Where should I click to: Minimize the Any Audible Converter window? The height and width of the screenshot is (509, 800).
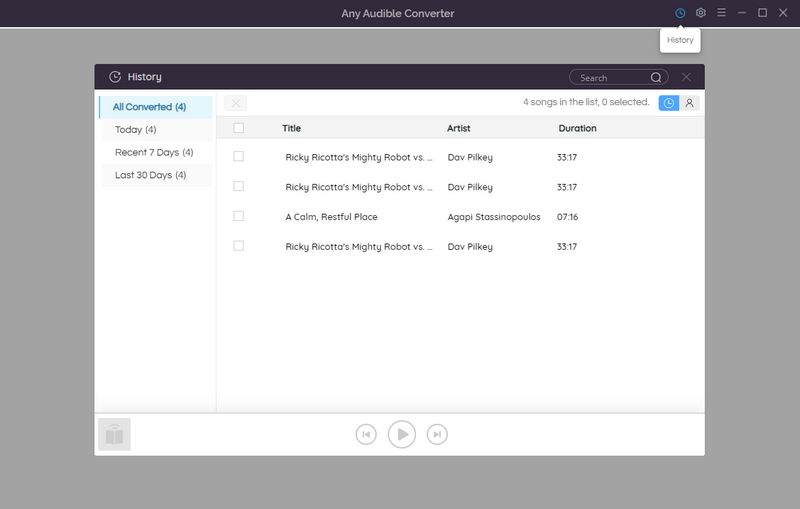742,13
